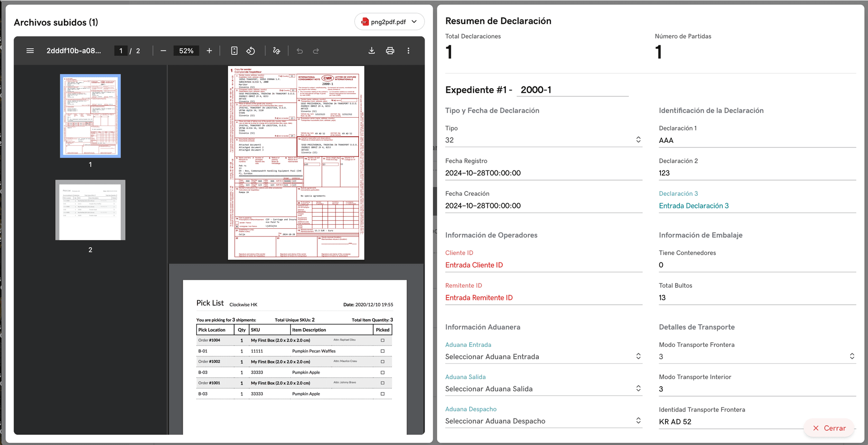Click the Entrada Cliente ID field

pos(543,265)
